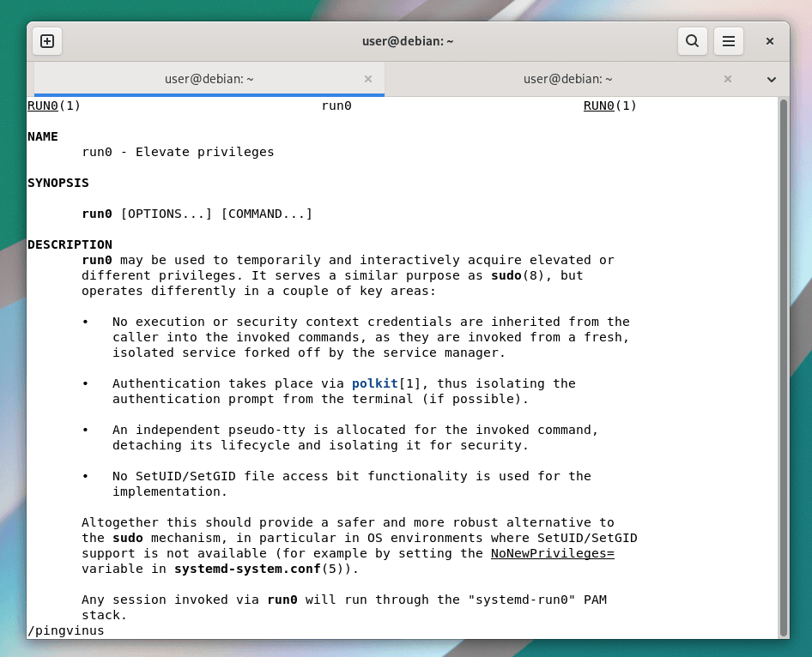Close the inactive second tab
The width and height of the screenshot is (812, 657).
pyautogui.click(x=728, y=79)
